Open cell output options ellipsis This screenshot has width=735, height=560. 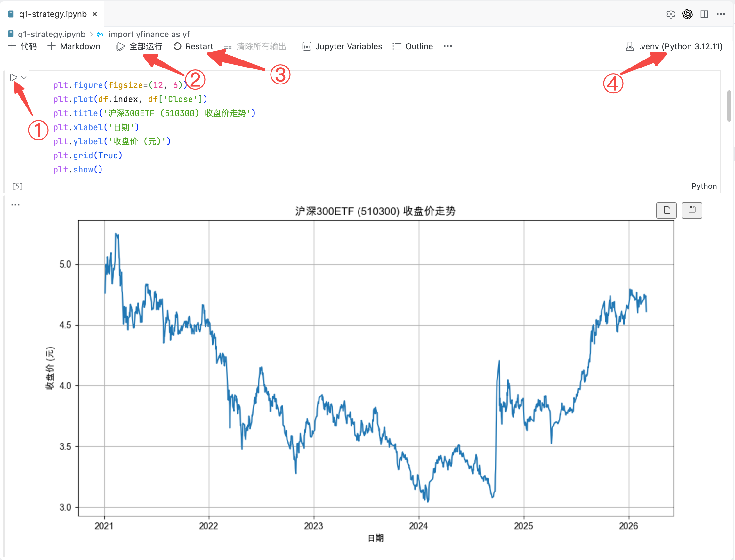click(x=15, y=205)
